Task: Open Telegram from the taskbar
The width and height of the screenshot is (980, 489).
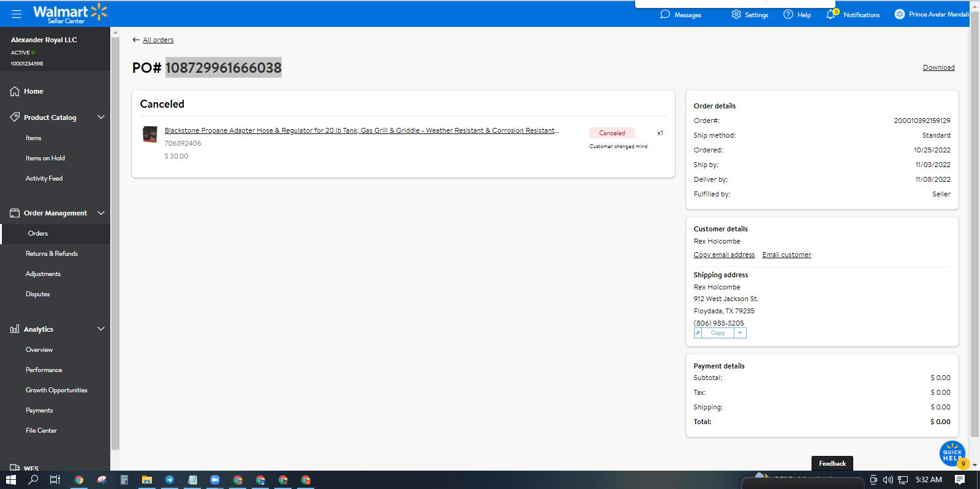Action: 170,480
